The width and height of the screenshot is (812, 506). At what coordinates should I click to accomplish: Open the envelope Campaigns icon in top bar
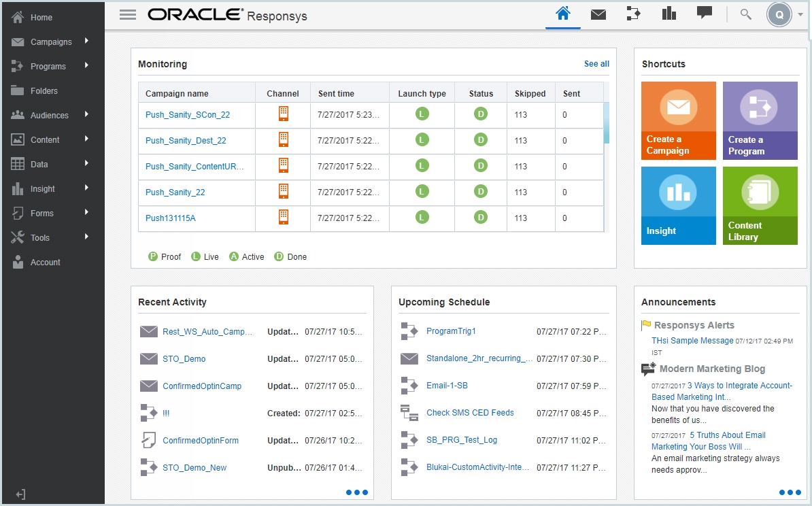[x=598, y=14]
